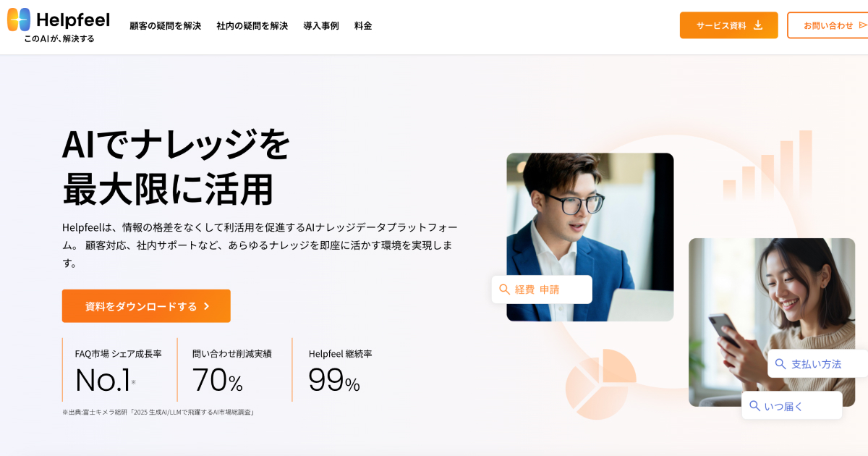This screenshot has height=456, width=868.
Task: Click the search icon beside 支払い方法
Action: (x=780, y=364)
